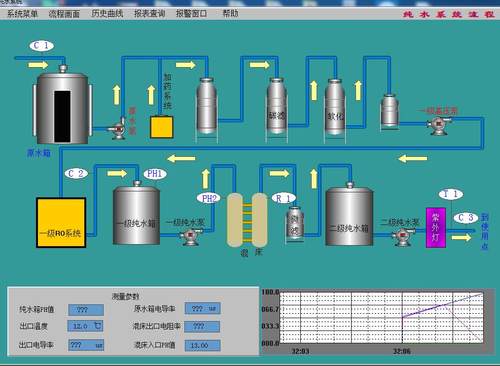Click the 纯水箱PH值 value field
Image resolution: width=500 pixels, height=366 pixels.
point(86,310)
